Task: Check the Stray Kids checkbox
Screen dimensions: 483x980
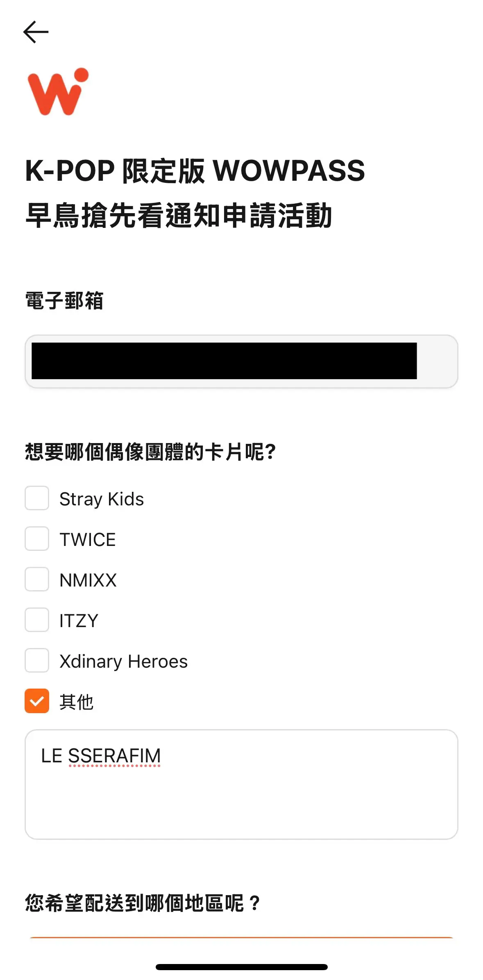Action: (x=37, y=498)
